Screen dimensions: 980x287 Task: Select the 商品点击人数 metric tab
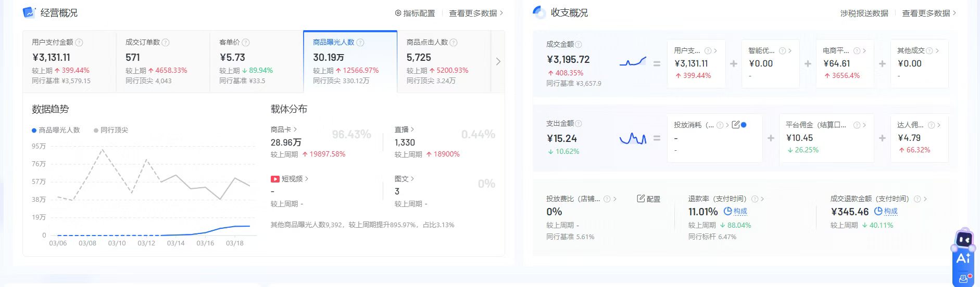(444, 61)
